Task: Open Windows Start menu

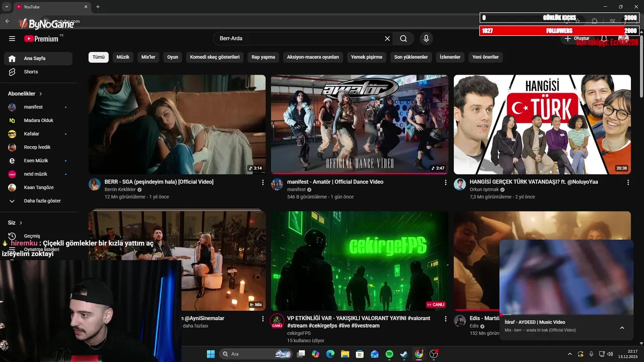Action: [211, 354]
